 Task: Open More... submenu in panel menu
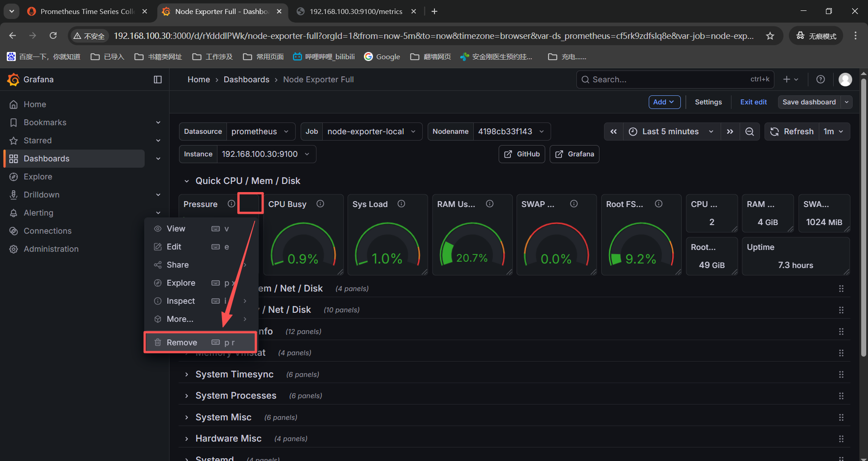[201, 319]
